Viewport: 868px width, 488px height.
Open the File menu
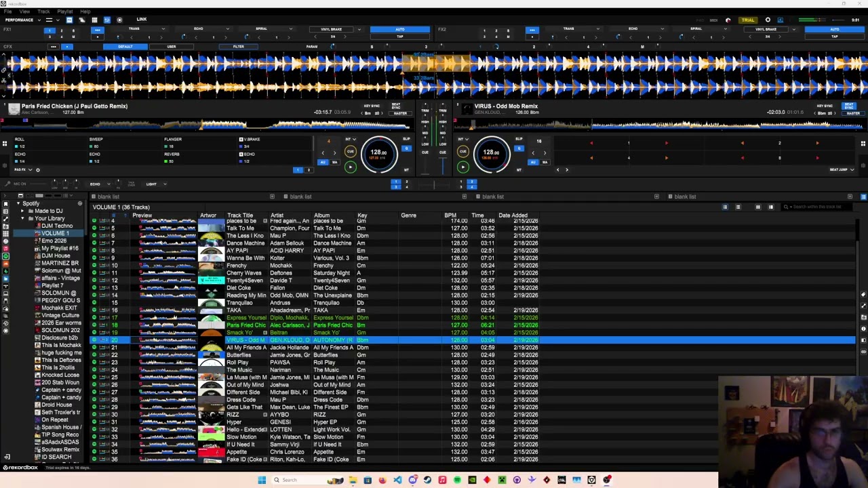(7, 12)
